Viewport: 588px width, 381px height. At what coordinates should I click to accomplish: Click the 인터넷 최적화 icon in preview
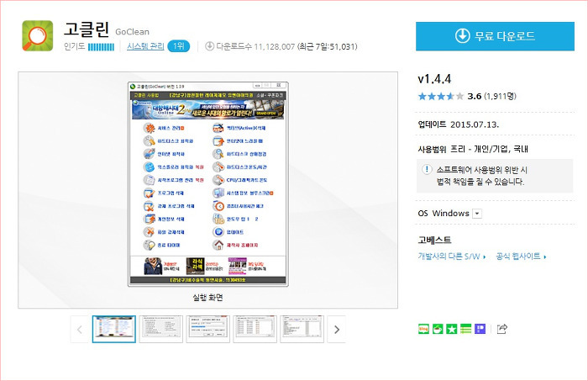click(150, 154)
